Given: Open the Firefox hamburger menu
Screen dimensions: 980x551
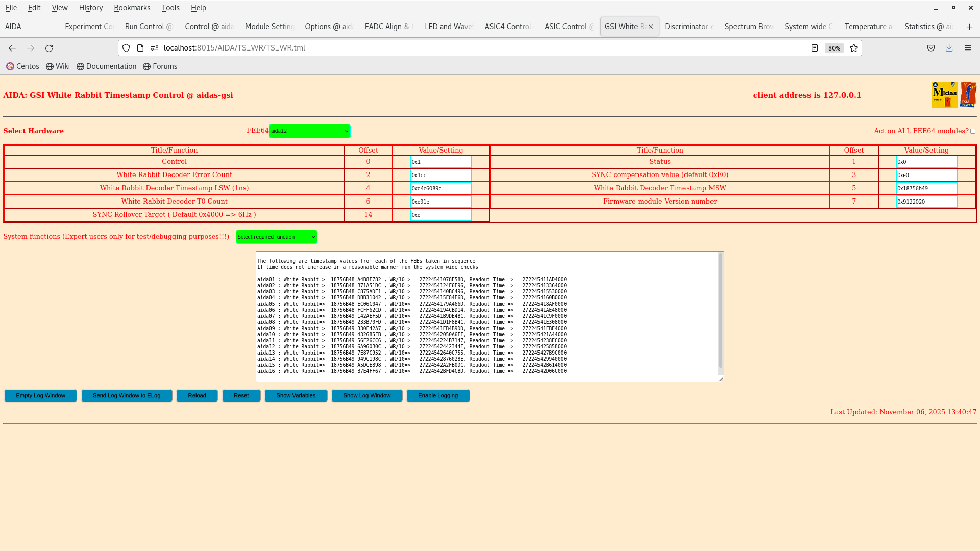Looking at the screenshot, I should coord(968,48).
